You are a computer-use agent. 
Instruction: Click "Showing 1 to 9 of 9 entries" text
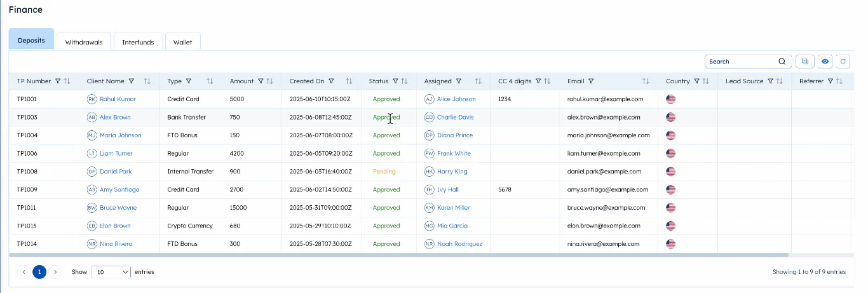pyautogui.click(x=809, y=271)
